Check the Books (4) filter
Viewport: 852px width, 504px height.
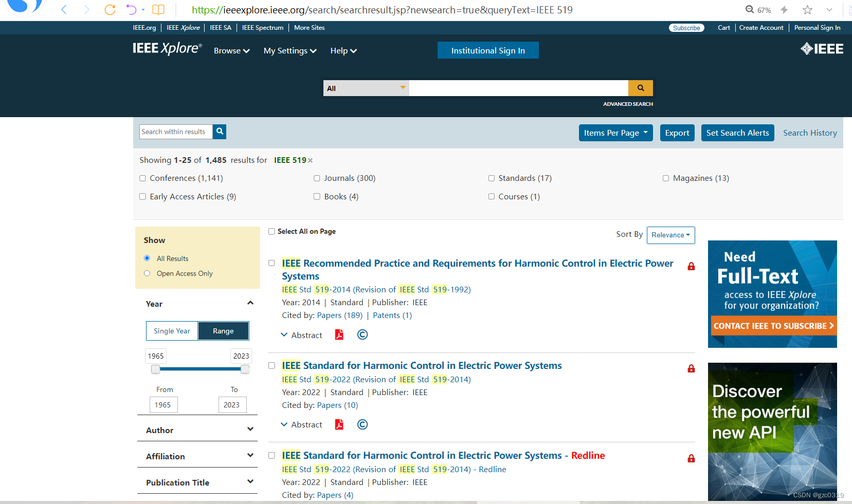click(317, 196)
